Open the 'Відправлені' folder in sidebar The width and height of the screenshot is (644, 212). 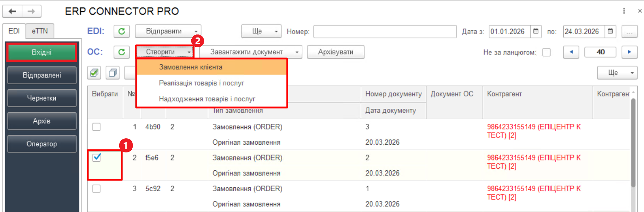coord(42,75)
